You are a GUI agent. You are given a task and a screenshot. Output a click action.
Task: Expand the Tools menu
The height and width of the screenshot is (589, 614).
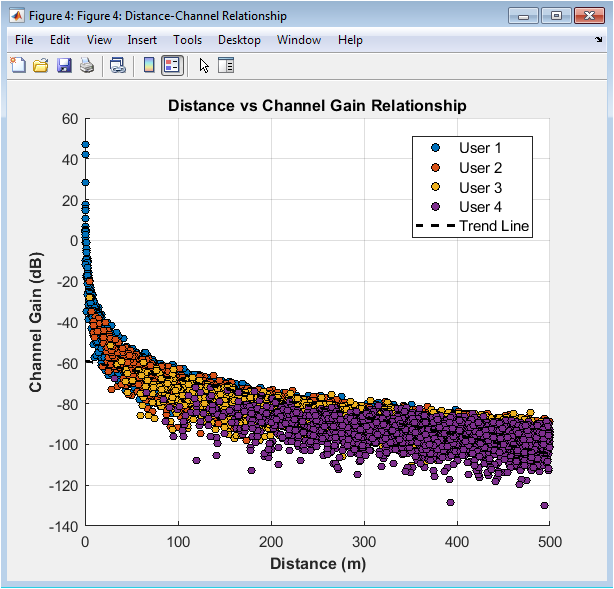coord(187,40)
